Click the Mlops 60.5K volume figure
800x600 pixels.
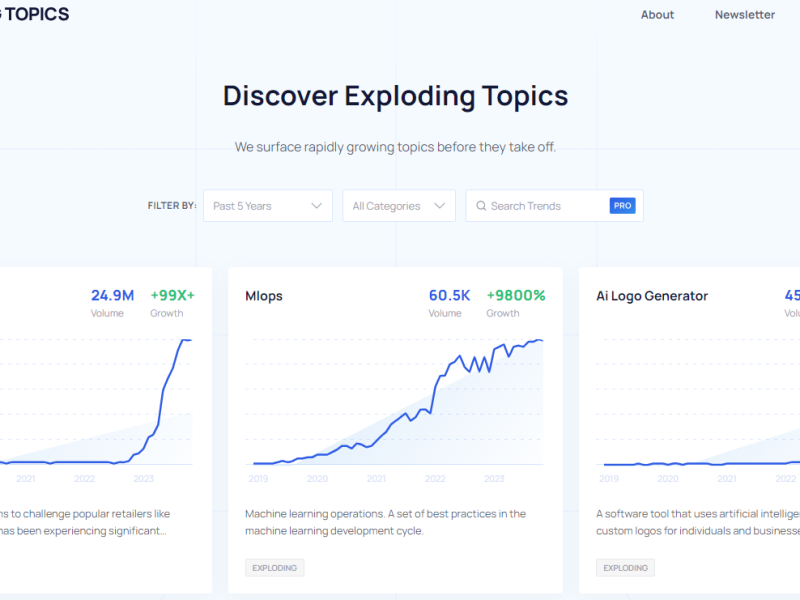449,295
